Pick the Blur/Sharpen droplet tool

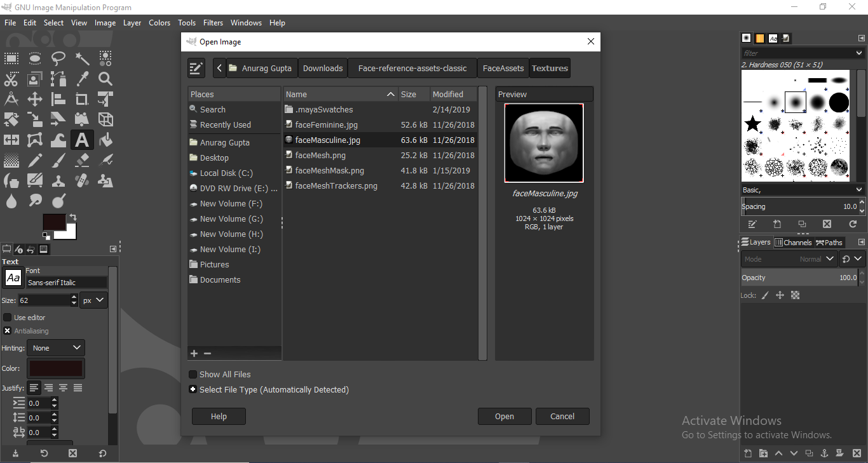coord(11,201)
